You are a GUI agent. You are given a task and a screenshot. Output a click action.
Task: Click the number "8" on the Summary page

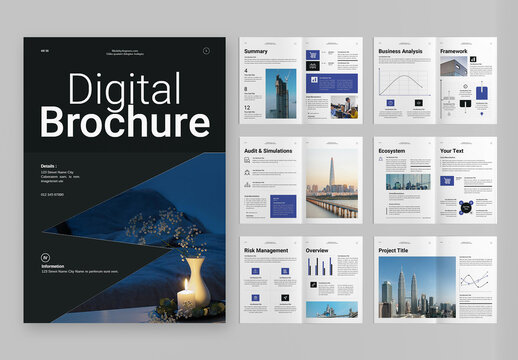click(x=246, y=89)
